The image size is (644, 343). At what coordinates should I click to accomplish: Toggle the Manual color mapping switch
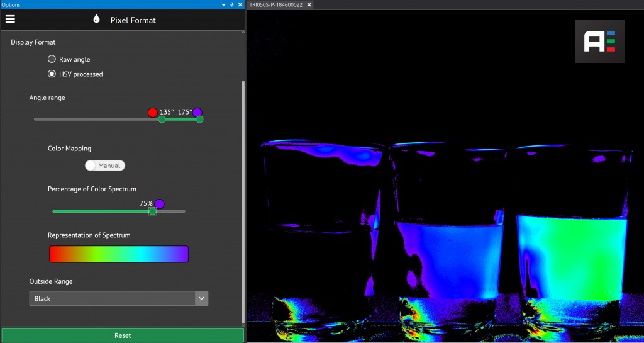[x=105, y=166]
